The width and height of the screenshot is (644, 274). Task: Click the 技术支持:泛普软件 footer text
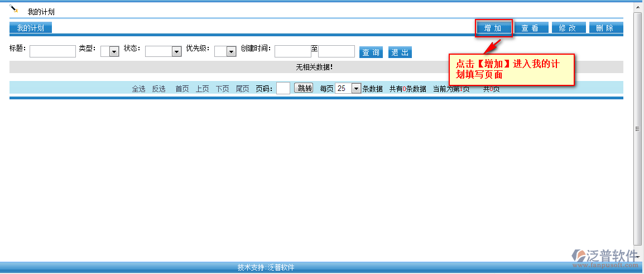tap(266, 267)
